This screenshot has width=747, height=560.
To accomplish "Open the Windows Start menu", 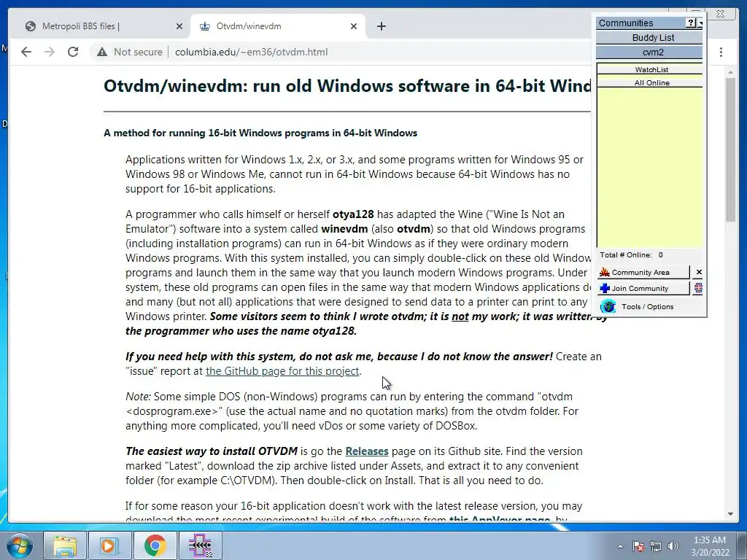I will click(19, 545).
